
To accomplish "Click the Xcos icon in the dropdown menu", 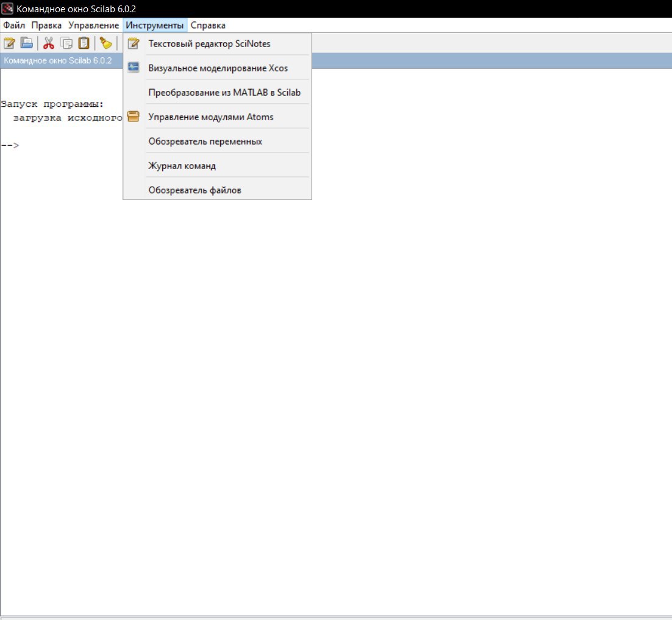I will (134, 67).
